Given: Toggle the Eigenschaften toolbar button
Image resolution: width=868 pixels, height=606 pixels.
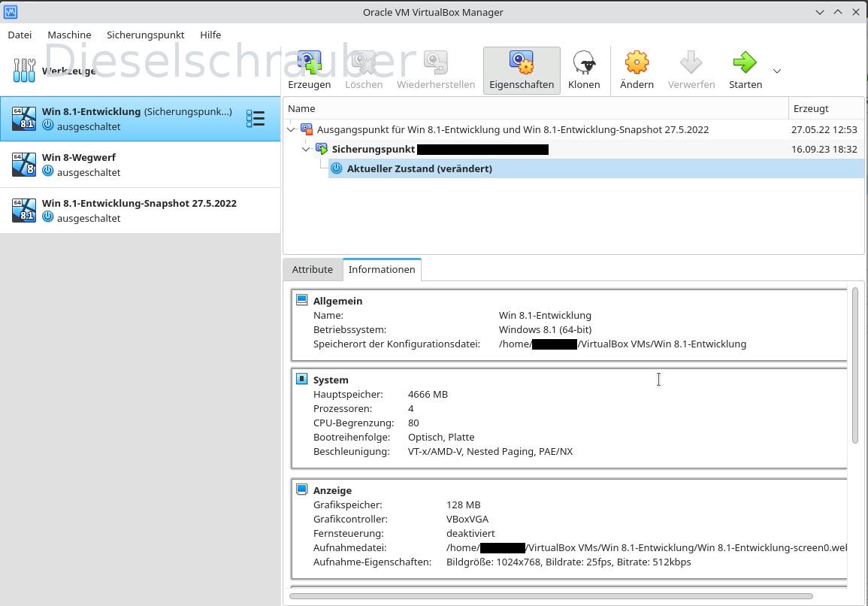Looking at the screenshot, I should pyautogui.click(x=522, y=71).
